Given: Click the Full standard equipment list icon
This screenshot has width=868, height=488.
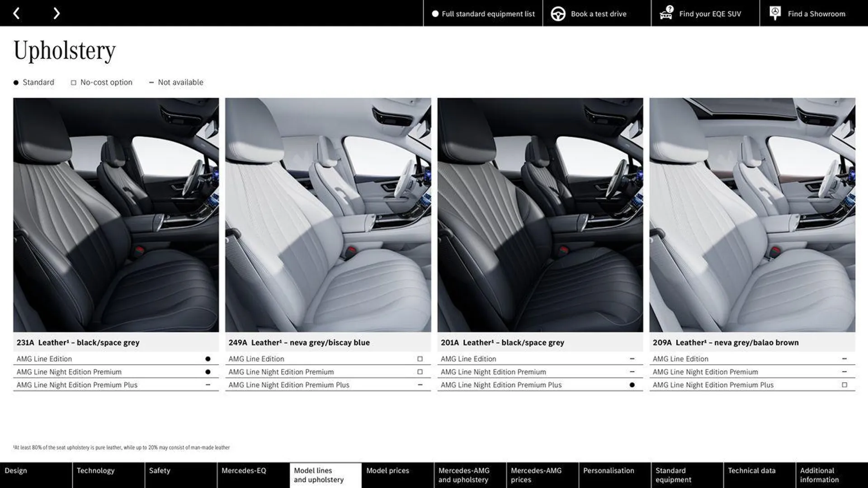Looking at the screenshot, I should click(x=434, y=13).
